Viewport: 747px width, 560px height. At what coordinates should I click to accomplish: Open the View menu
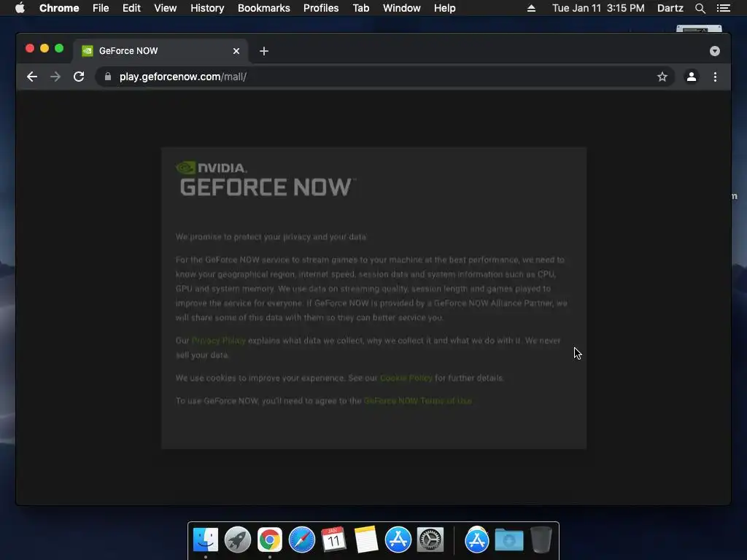[x=166, y=8]
